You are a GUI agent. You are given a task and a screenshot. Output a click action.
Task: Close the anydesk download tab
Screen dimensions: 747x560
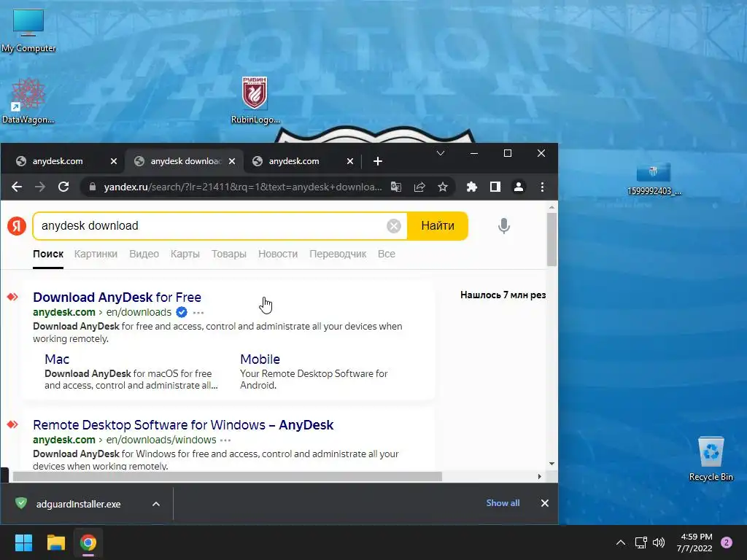click(231, 161)
